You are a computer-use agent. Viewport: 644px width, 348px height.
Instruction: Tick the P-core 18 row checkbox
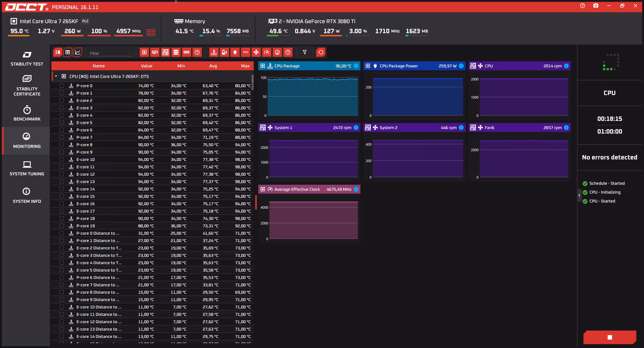pos(62,219)
